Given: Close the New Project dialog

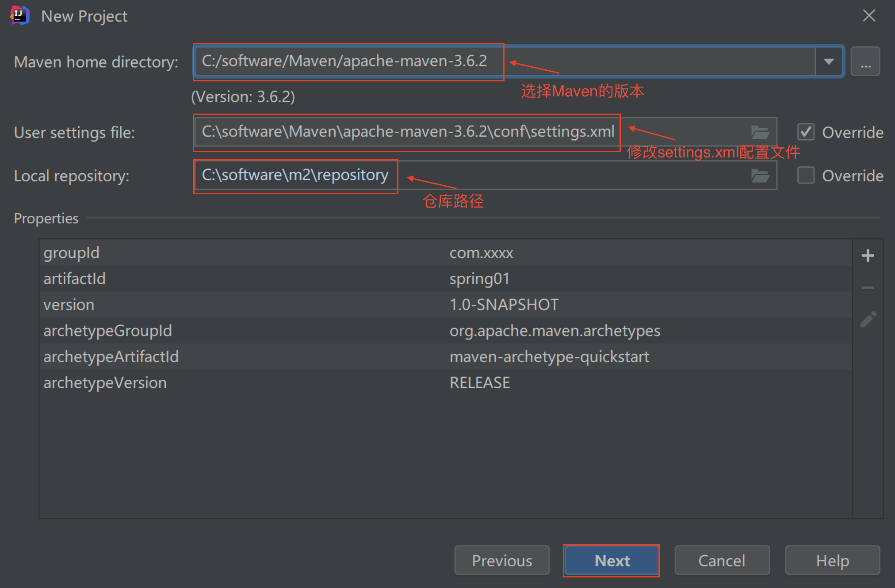Looking at the screenshot, I should click(x=869, y=16).
